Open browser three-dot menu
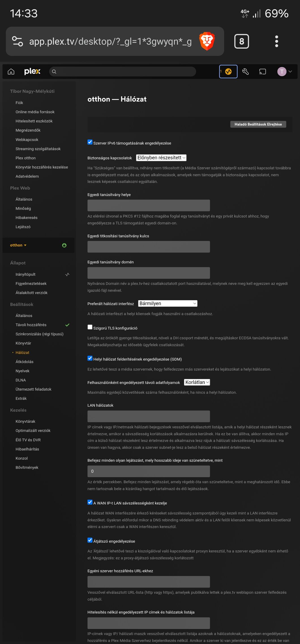The width and height of the screenshot is (300, 644). tap(277, 41)
